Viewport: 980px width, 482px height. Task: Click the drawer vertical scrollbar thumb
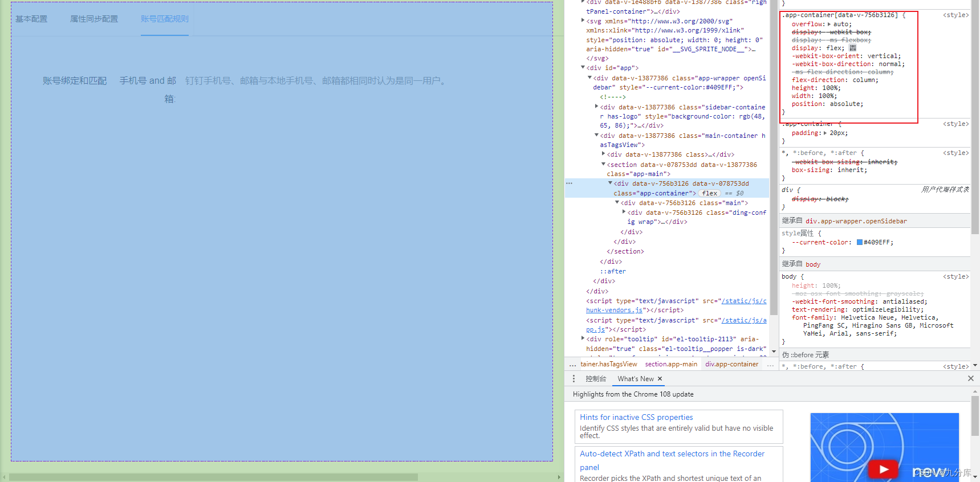pyautogui.click(x=975, y=416)
